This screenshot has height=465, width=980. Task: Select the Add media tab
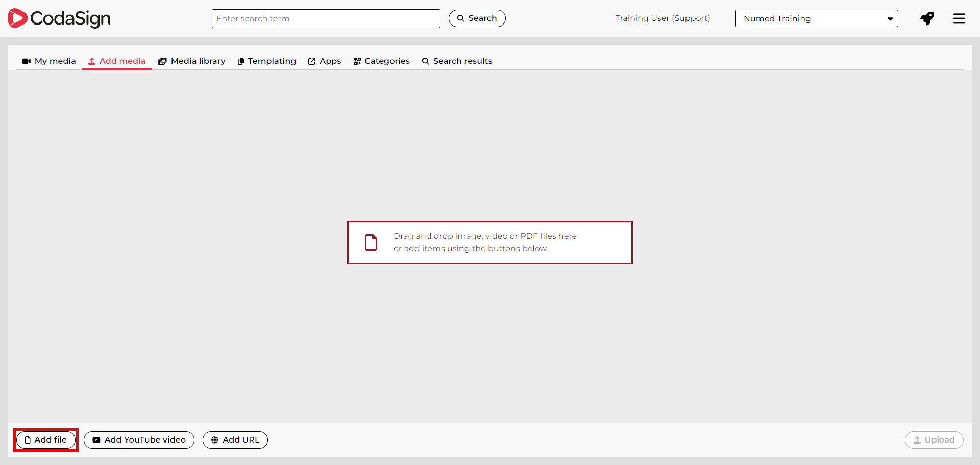(x=117, y=61)
